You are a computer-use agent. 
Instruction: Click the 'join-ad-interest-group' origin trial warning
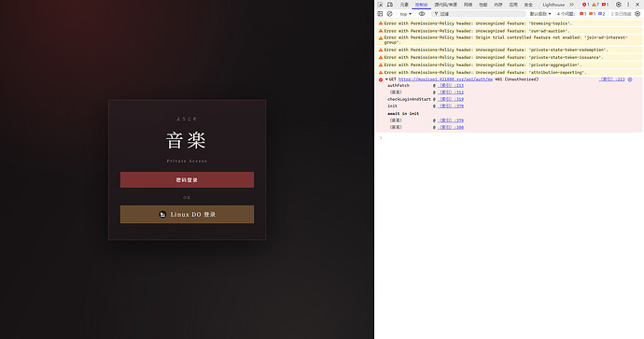point(506,40)
